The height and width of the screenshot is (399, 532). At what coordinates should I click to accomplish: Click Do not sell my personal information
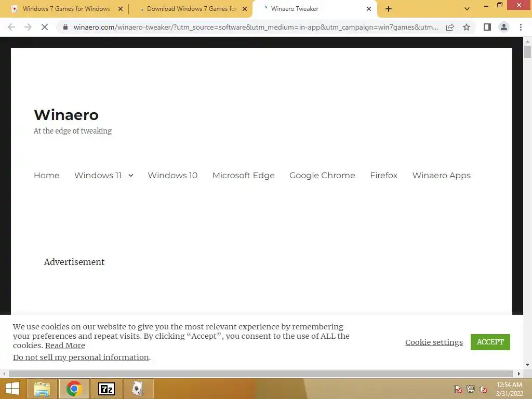point(81,357)
